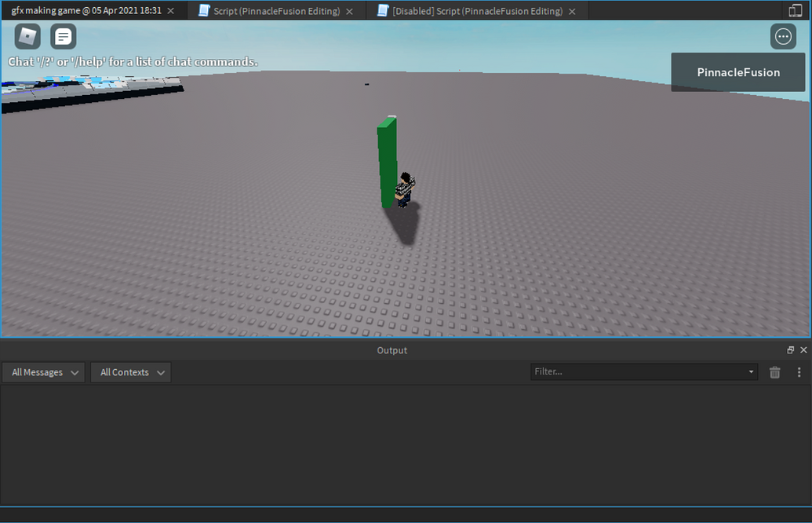Open the Roblox menu icon
The height and width of the screenshot is (523, 812).
pyautogui.click(x=27, y=36)
